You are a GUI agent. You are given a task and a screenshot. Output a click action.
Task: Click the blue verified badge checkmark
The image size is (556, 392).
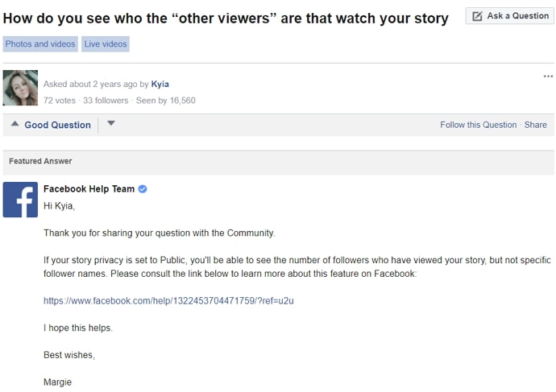click(x=143, y=189)
